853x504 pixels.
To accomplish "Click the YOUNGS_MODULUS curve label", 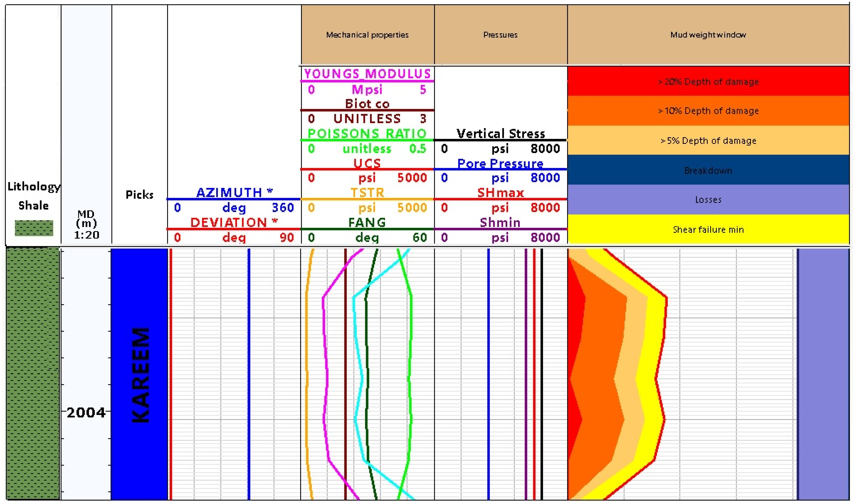I will tap(367, 74).
